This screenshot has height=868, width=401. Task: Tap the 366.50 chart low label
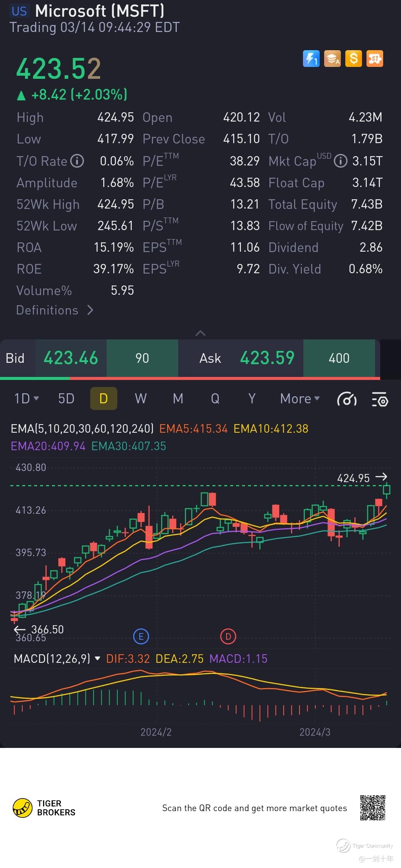[48, 629]
